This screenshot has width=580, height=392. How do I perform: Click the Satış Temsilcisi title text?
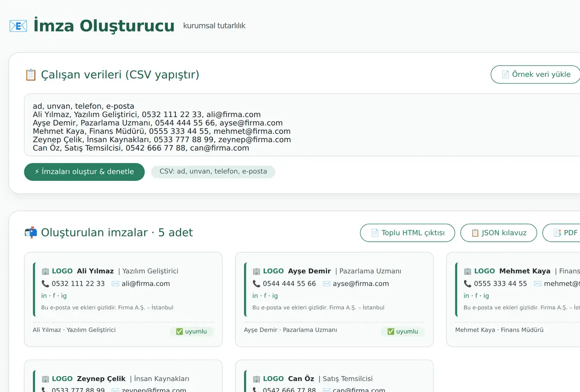(348, 379)
